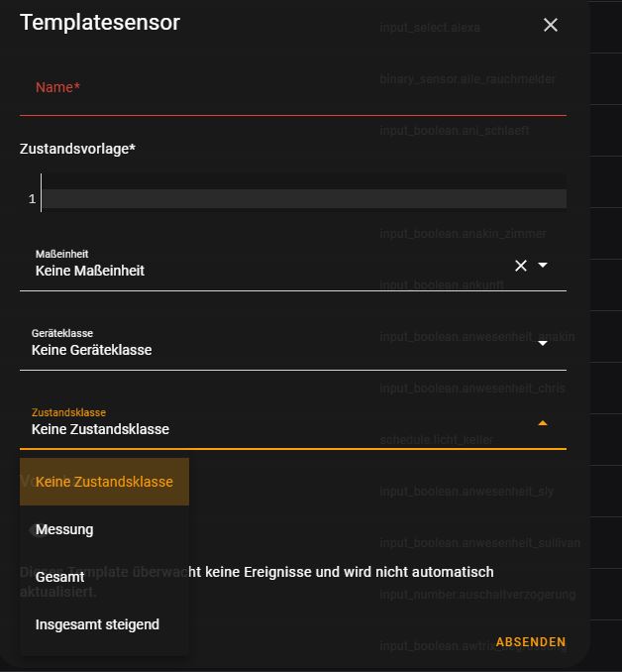
Task: Click line number 1 in editor gutter
Action: [x=32, y=199]
